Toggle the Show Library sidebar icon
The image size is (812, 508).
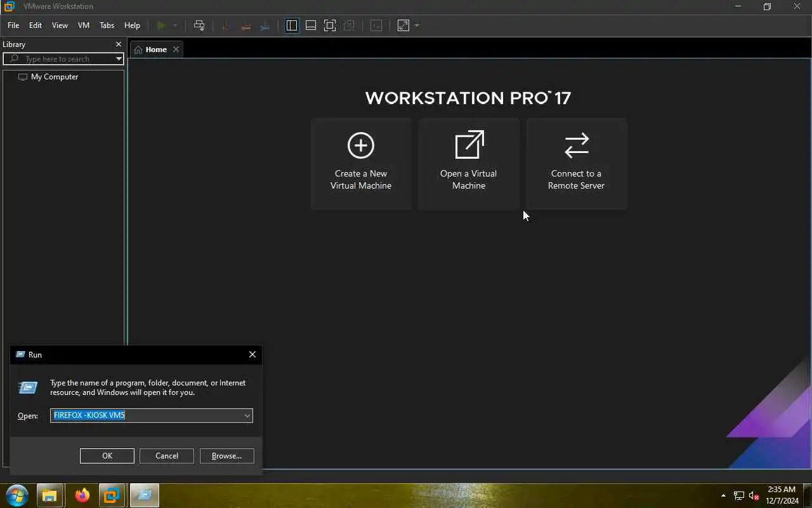(292, 25)
